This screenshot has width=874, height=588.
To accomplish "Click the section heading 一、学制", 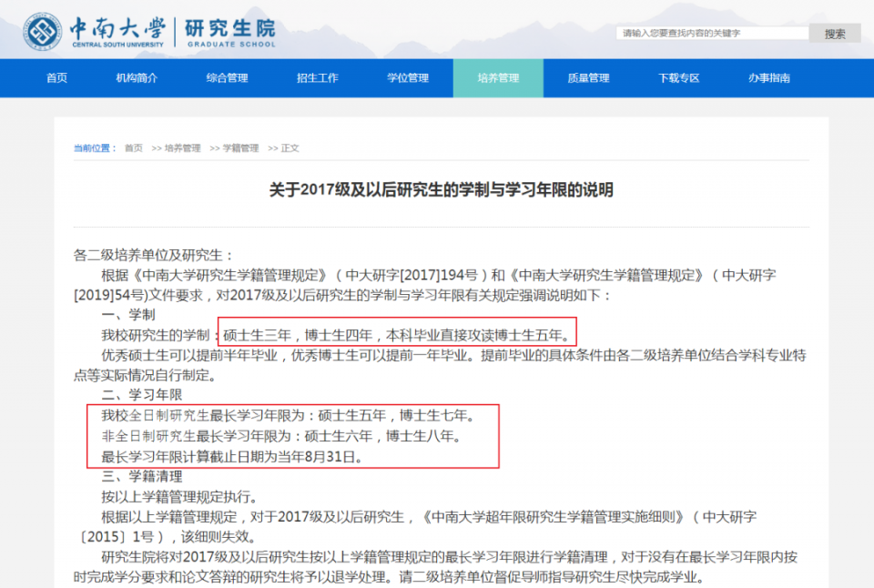I will pos(128,315).
